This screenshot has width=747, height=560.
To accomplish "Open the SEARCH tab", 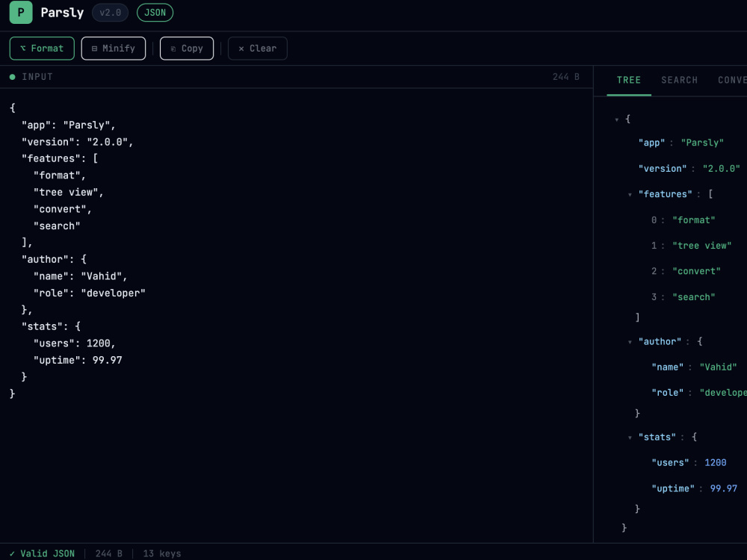I will click(679, 80).
